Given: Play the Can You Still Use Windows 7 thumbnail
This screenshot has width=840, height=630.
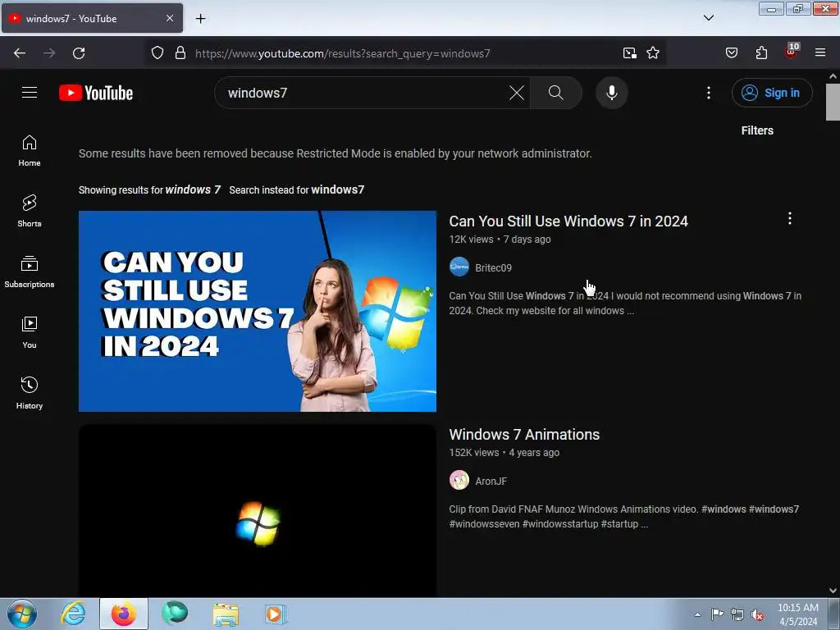Looking at the screenshot, I should pos(257,311).
